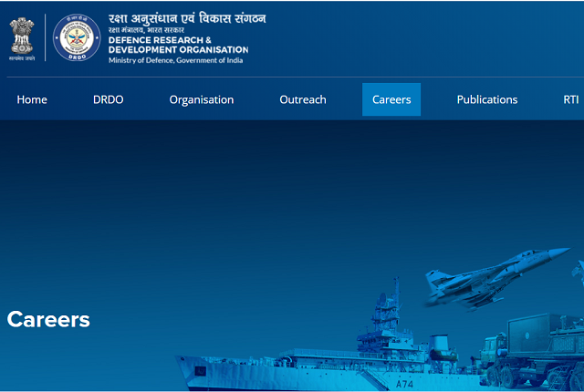This screenshot has height=392, width=584.
Task: Click the green military truck cab
Action: [x=493, y=346]
